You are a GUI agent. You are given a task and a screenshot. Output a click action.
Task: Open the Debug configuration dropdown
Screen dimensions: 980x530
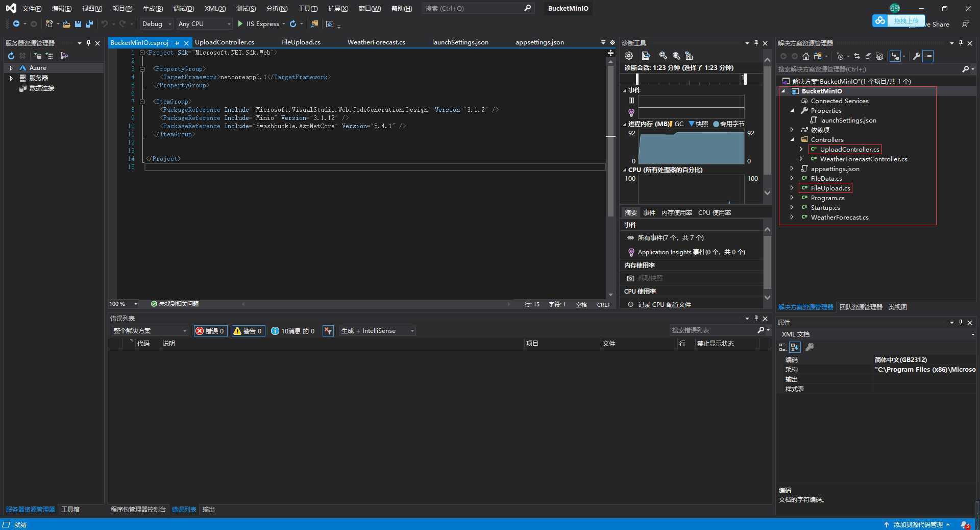[x=157, y=24]
